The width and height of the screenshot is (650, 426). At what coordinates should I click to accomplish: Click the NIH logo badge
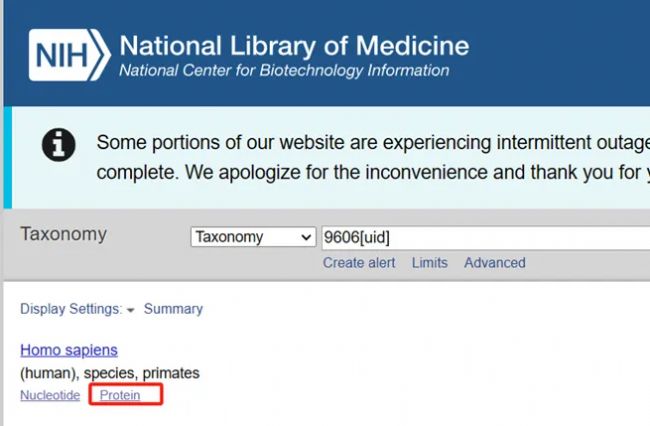click(69, 55)
